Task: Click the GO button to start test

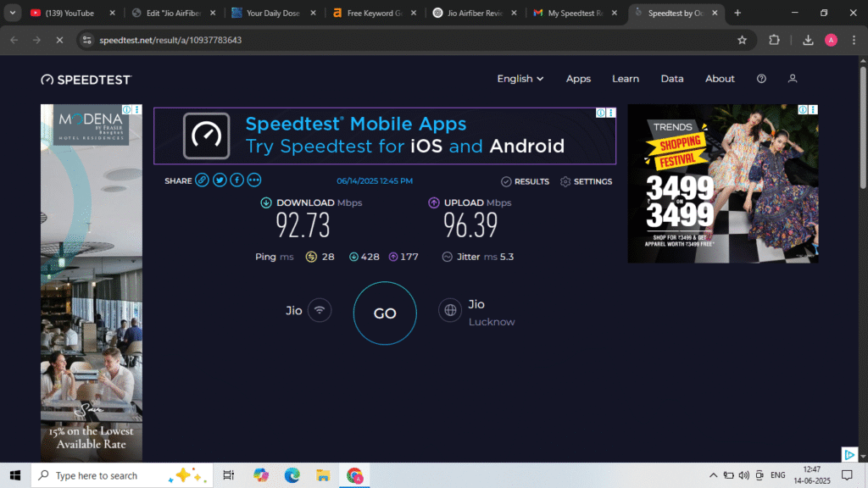Action: [x=385, y=313]
